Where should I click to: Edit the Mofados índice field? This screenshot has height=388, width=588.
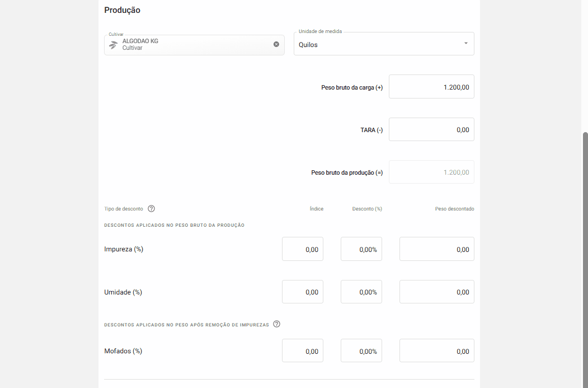(x=303, y=351)
